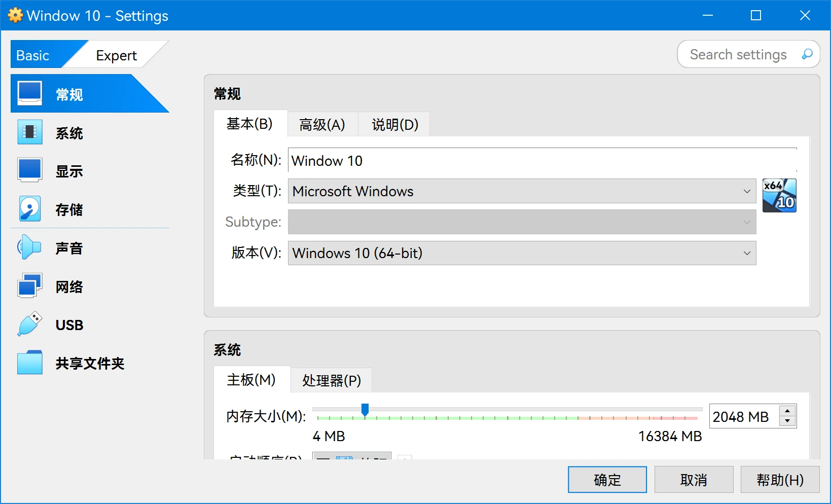This screenshot has height=504, width=831.
Task: Click the 确定 (OK) button
Action: tap(607, 480)
